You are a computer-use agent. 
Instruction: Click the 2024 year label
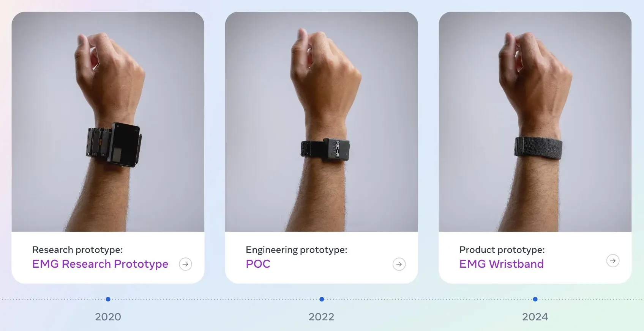tap(535, 317)
